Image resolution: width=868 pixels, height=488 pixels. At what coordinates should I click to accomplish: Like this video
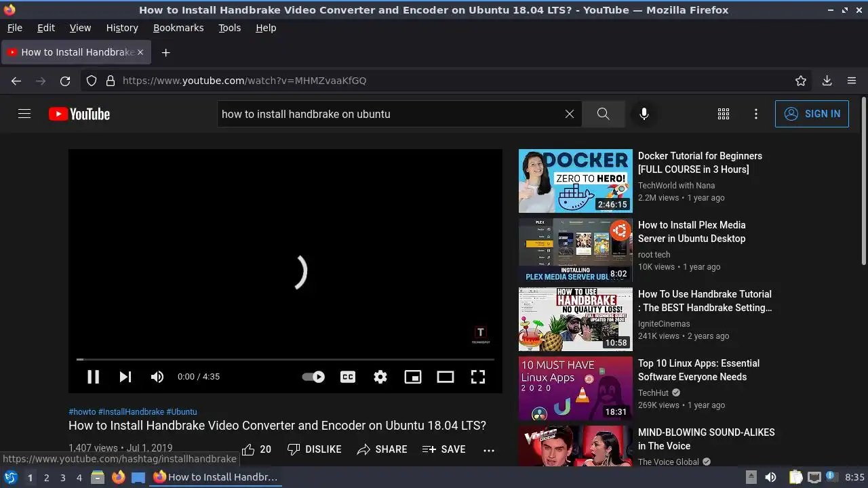pos(256,449)
